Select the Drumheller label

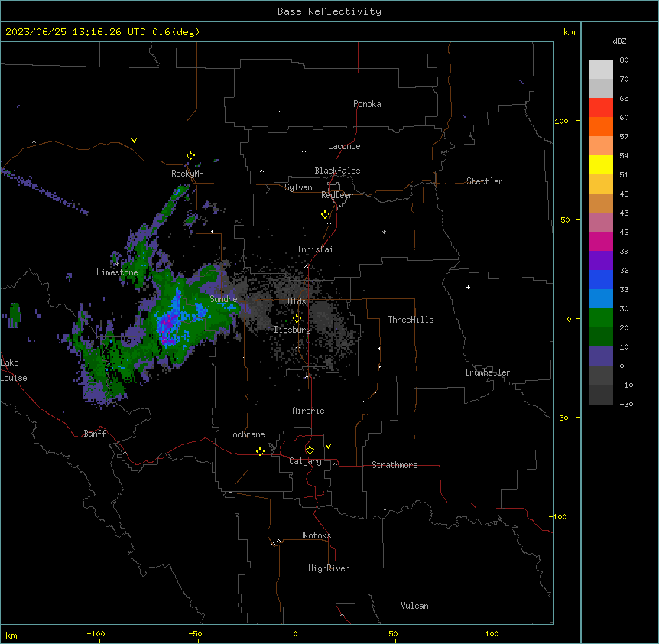(488, 372)
